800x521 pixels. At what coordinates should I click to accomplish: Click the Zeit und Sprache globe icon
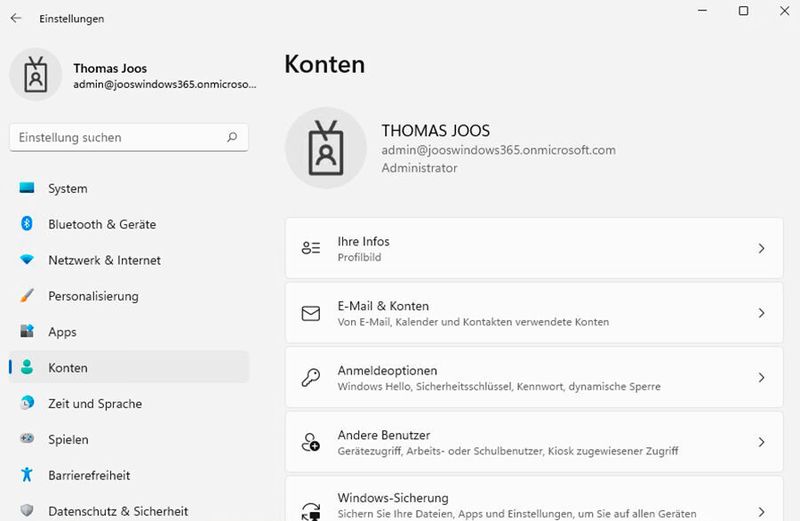[27, 403]
